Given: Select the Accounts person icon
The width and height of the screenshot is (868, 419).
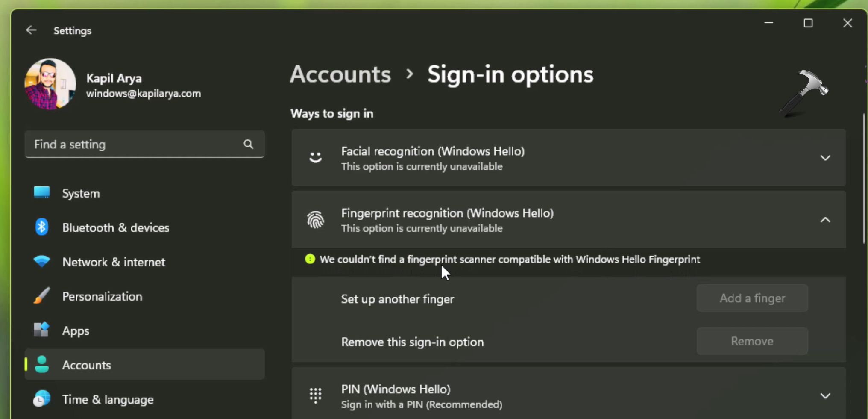Looking at the screenshot, I should coord(41,364).
